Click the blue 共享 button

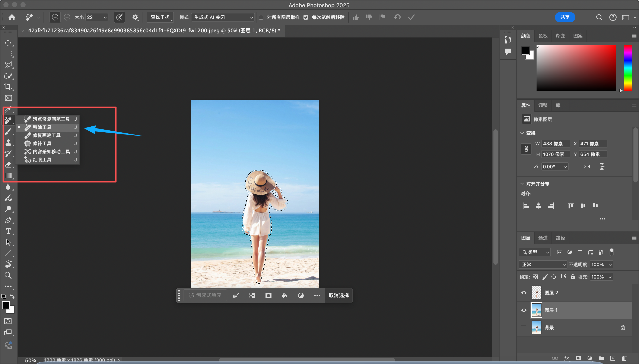tap(565, 17)
